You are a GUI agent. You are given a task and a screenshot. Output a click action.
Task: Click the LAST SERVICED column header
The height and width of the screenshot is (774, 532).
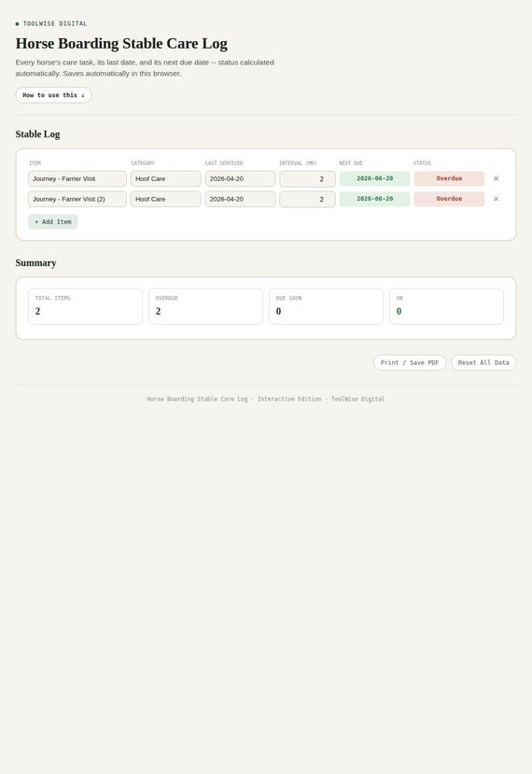pyautogui.click(x=224, y=162)
